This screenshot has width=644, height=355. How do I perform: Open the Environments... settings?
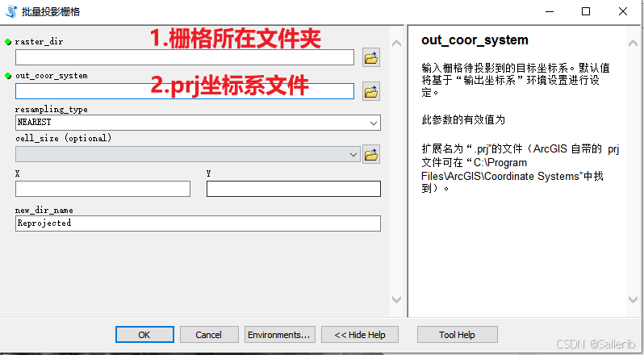point(280,335)
